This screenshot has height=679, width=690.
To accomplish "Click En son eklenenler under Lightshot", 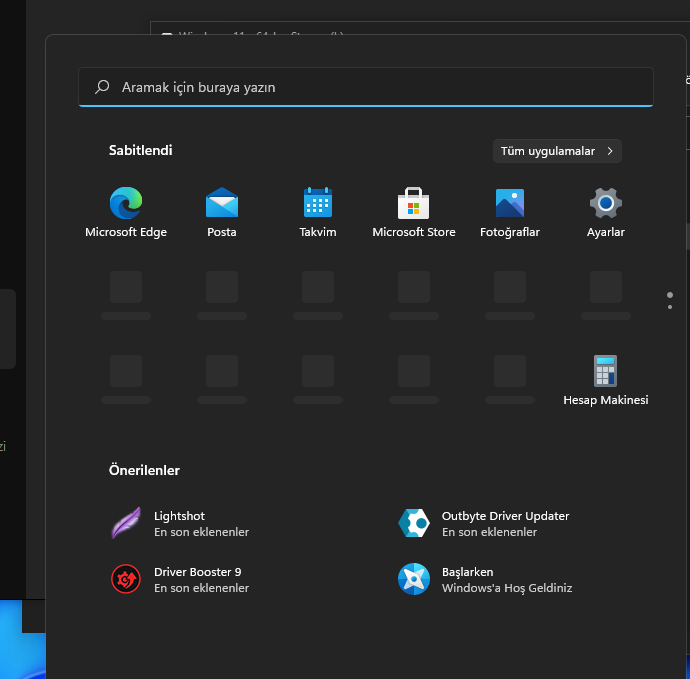I will click(202, 532).
